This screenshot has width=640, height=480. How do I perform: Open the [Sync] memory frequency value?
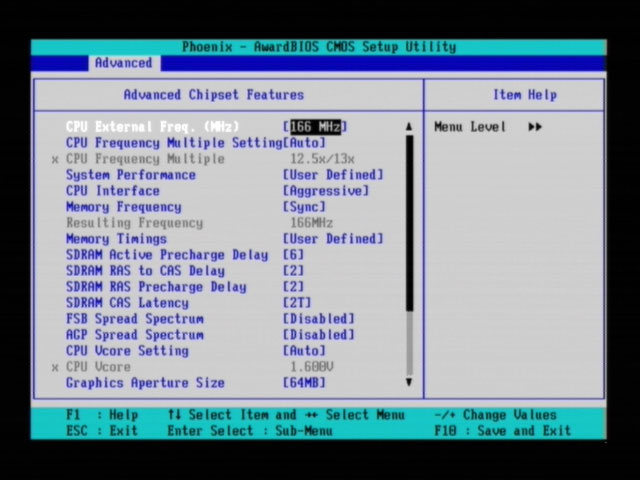point(304,207)
